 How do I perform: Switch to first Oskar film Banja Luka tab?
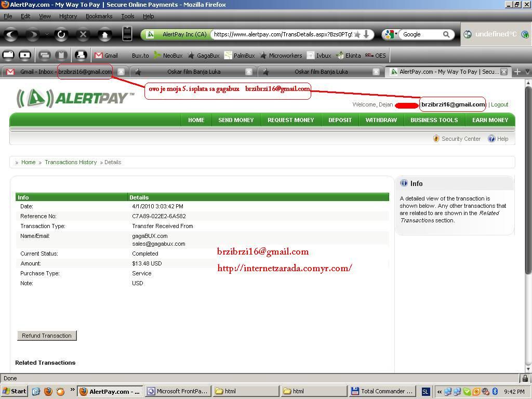tap(194, 72)
